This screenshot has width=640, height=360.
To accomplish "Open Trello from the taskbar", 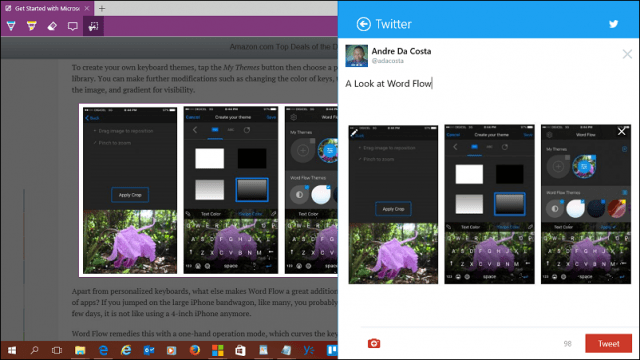I will pyautogui.click(x=332, y=350).
